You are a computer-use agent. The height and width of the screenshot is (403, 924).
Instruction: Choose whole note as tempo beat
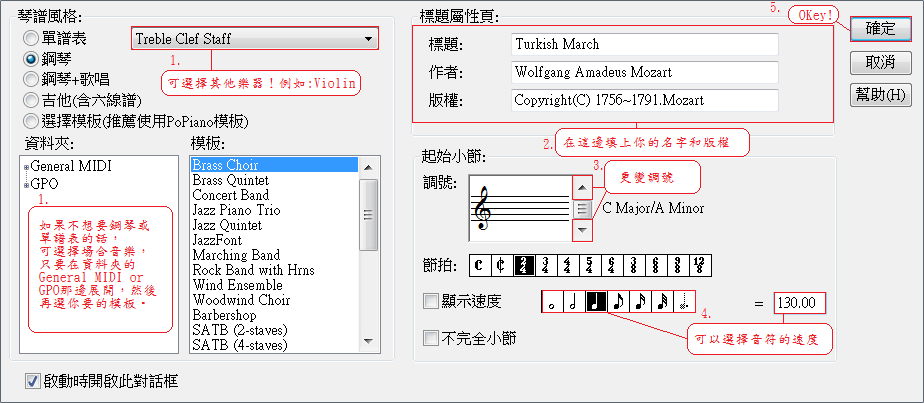[x=552, y=302]
